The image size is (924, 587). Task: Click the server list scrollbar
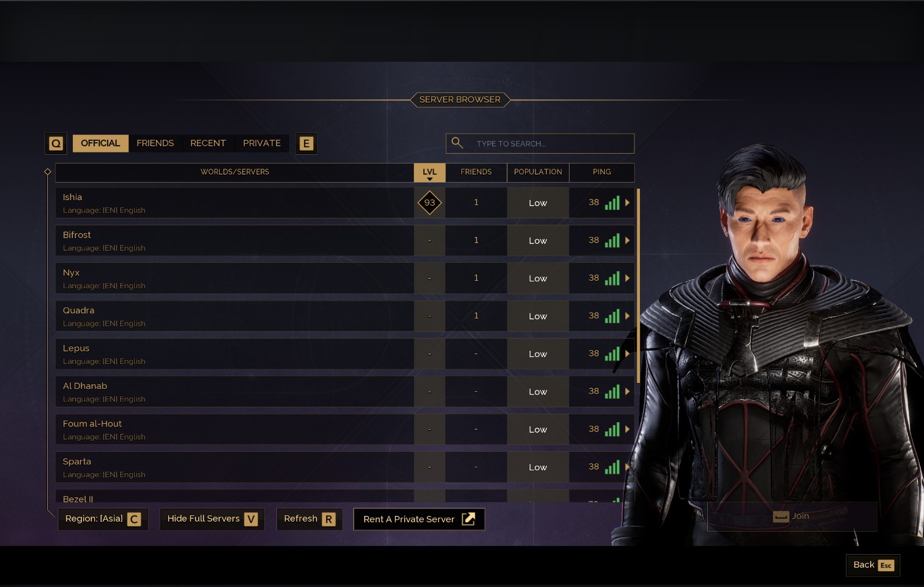click(638, 286)
